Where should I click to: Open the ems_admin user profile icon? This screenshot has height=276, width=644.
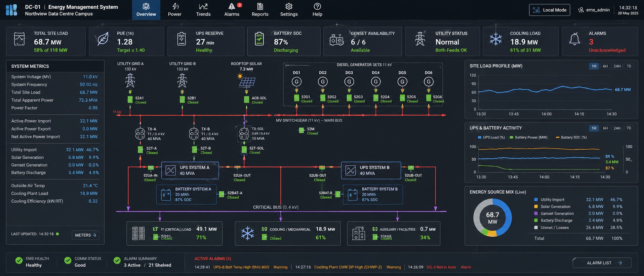click(x=580, y=10)
